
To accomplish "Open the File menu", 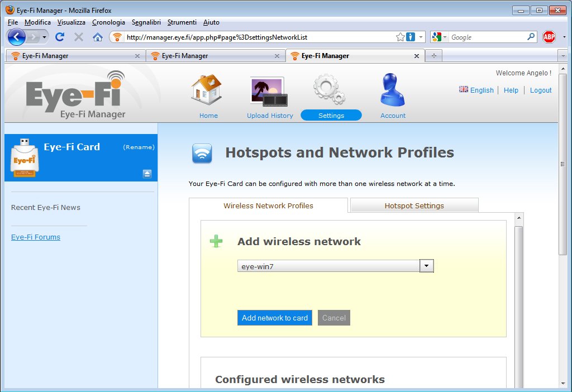I will click(13, 22).
